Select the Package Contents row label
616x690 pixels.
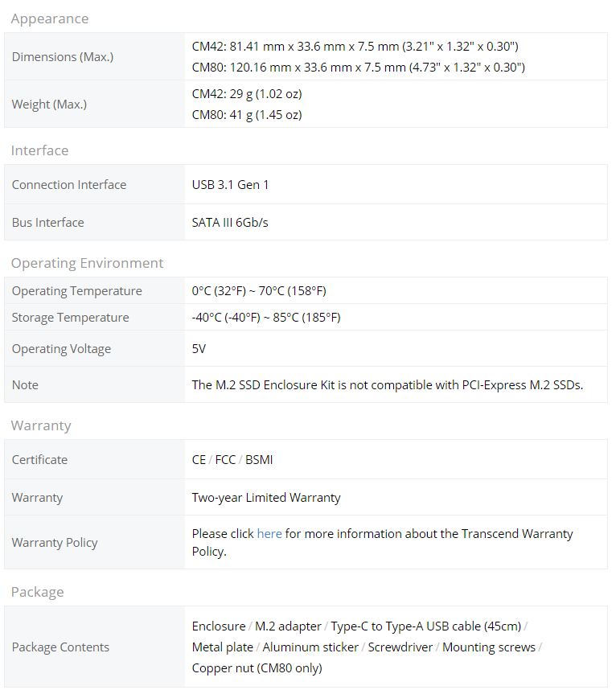coord(60,647)
